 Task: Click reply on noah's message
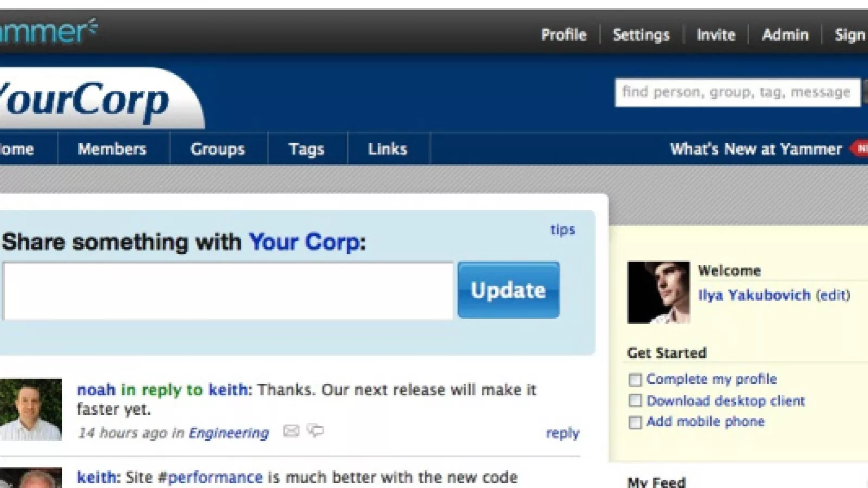pyautogui.click(x=563, y=433)
